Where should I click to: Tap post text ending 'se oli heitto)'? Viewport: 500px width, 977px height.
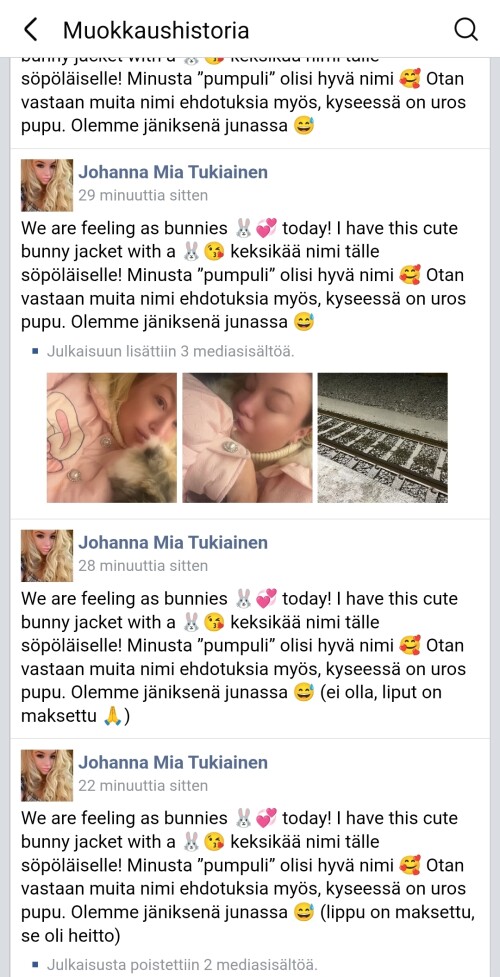click(x=249, y=877)
